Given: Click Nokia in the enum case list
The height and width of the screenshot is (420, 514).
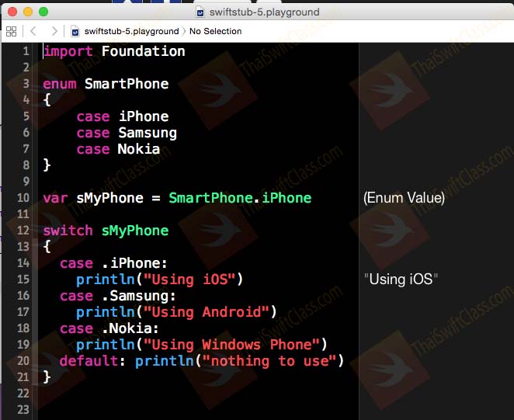Looking at the screenshot, I should tap(139, 149).
